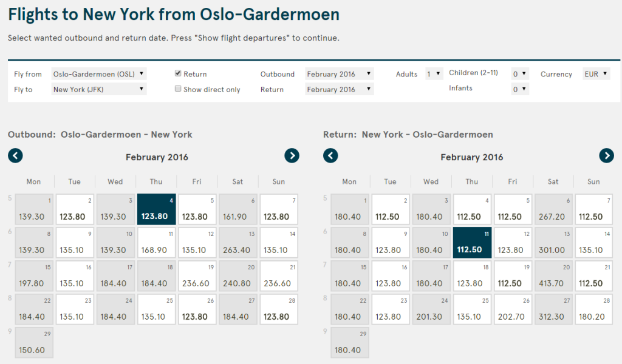
Task: Select outbound February 16 at 135.10
Action: click(75, 275)
